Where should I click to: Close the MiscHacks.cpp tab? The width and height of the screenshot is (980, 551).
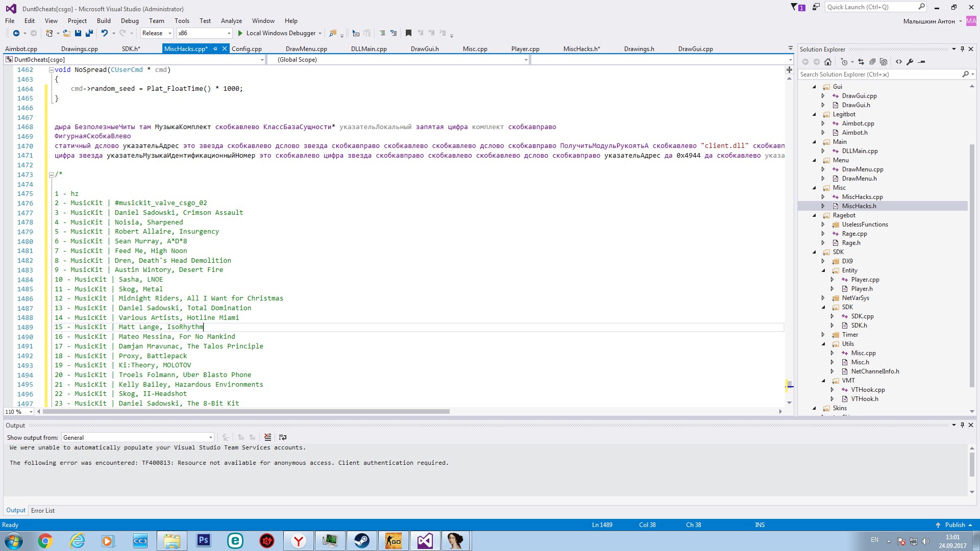(224, 49)
